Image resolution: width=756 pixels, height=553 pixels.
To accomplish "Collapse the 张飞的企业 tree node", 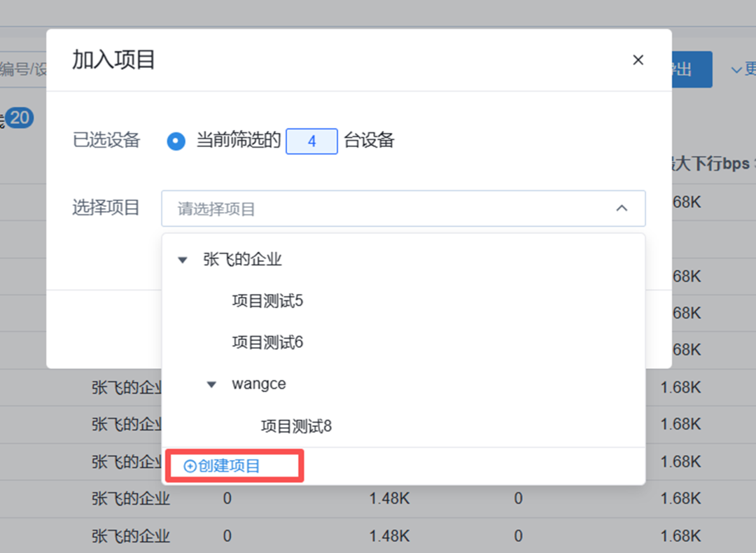I will pyautogui.click(x=183, y=260).
